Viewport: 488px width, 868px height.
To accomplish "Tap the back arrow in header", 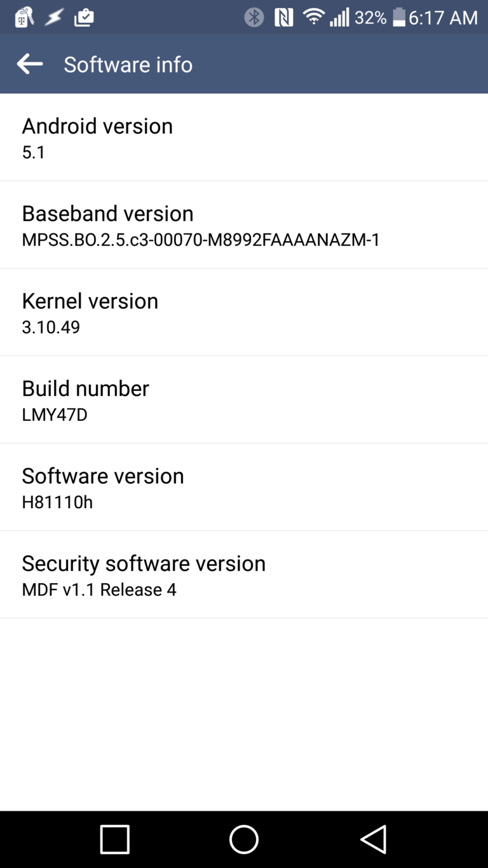I will (x=30, y=64).
